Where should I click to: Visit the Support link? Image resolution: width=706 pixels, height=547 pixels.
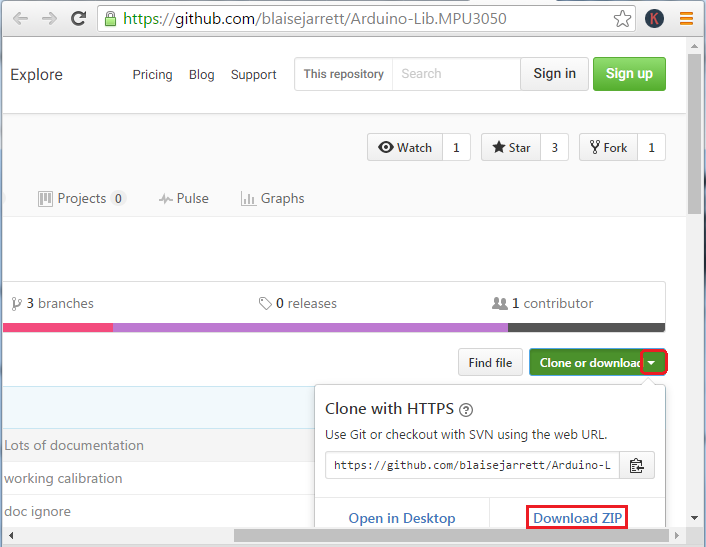253,74
